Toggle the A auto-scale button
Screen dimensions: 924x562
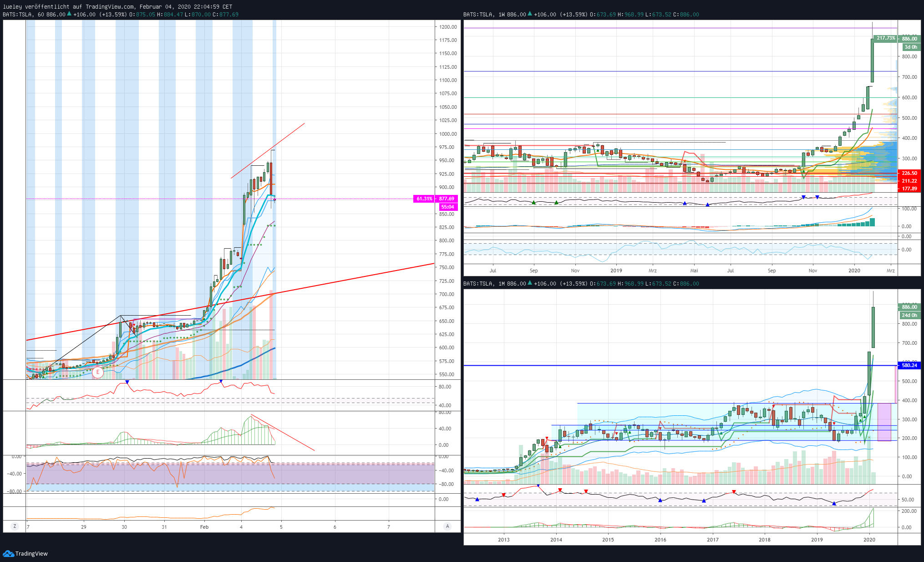pos(447,526)
